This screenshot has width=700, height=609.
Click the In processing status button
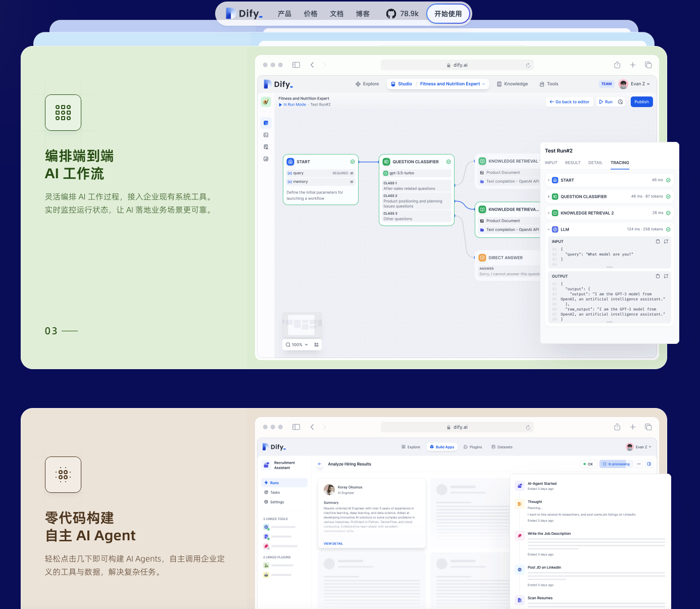pos(616,464)
